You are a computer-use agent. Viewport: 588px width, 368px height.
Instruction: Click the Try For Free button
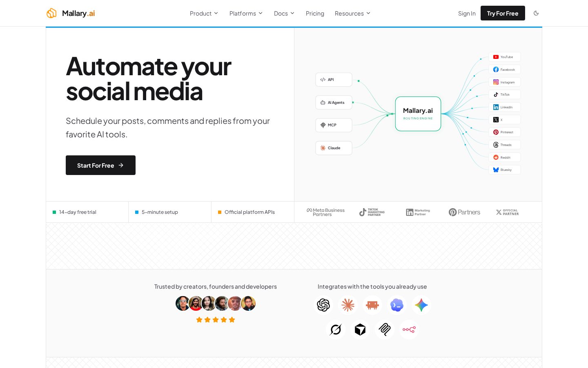[x=503, y=13]
